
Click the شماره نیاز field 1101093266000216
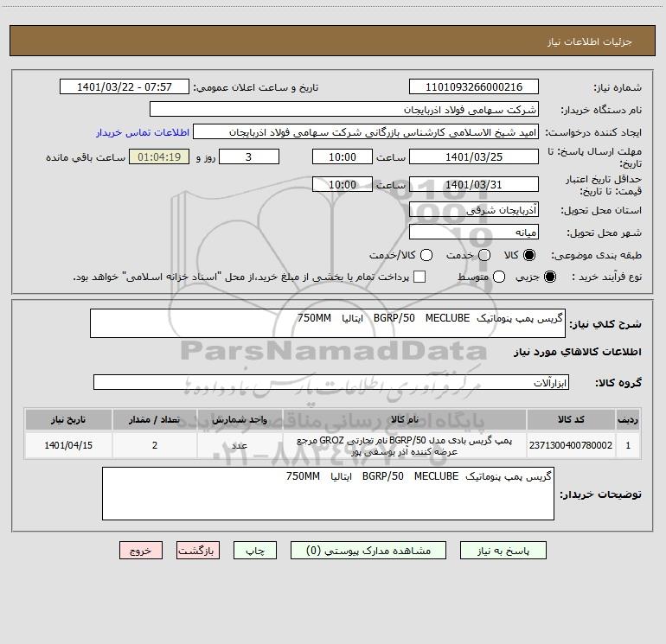(x=474, y=87)
